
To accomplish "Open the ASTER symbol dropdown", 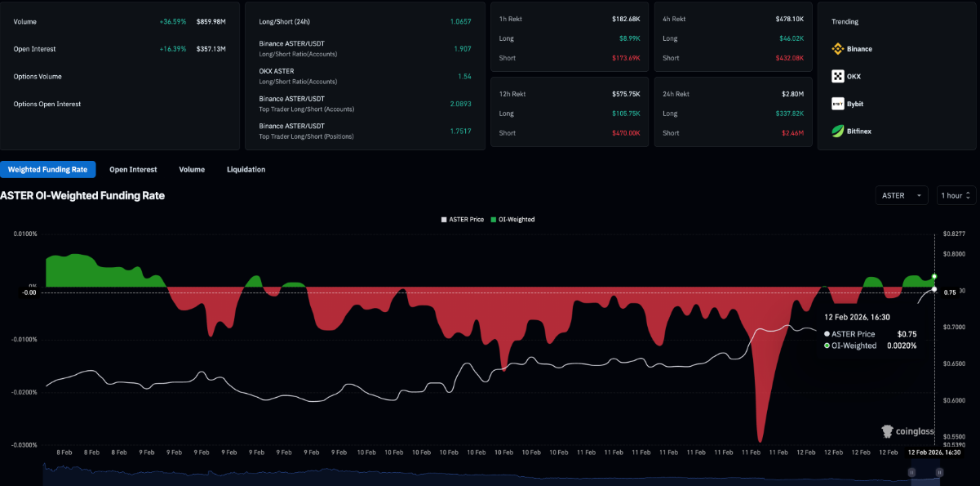I will (901, 195).
